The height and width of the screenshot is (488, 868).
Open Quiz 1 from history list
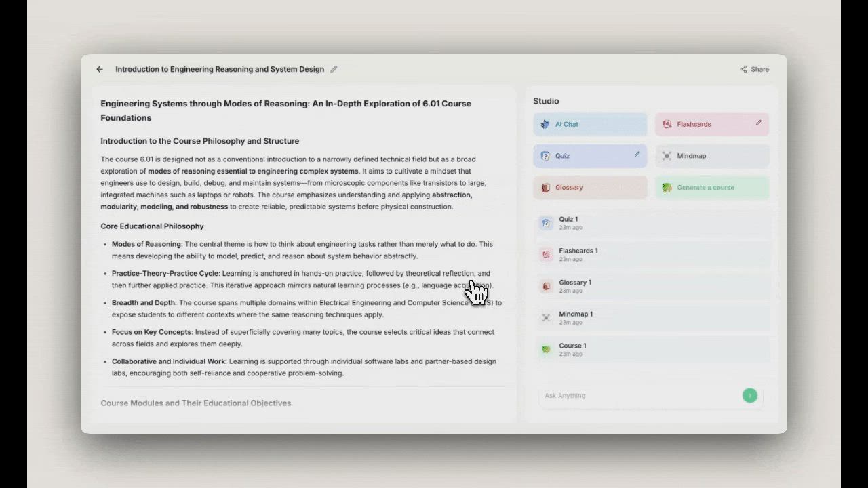coord(654,223)
